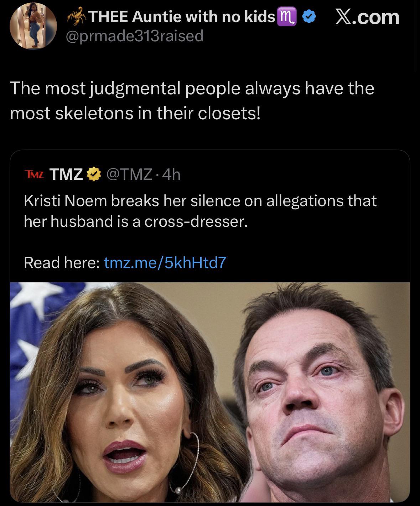Viewport: 420px width, 506px height.
Task: Click TMZ's gold verified badge
Action: click(x=92, y=174)
